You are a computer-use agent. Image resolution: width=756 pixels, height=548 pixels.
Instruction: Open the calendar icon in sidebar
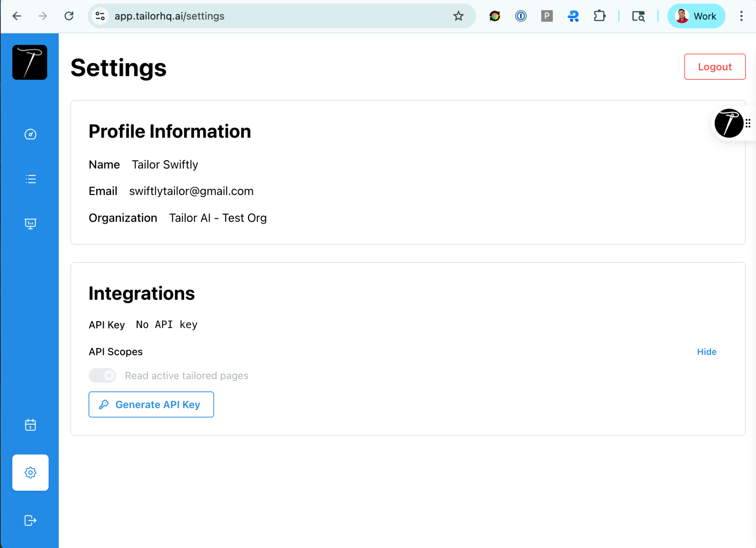[x=30, y=425]
